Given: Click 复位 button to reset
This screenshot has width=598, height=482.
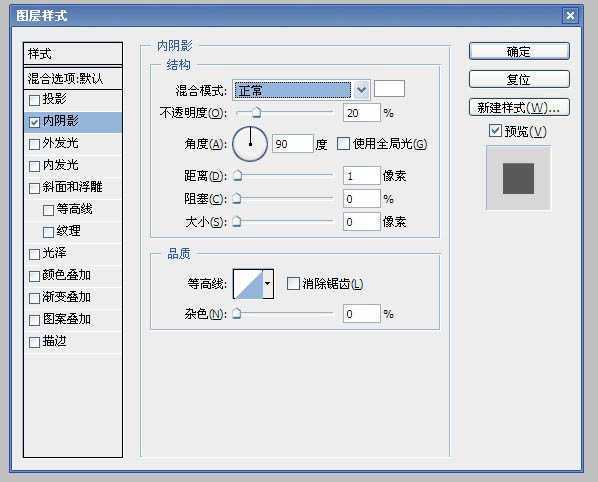Looking at the screenshot, I should 519,79.
